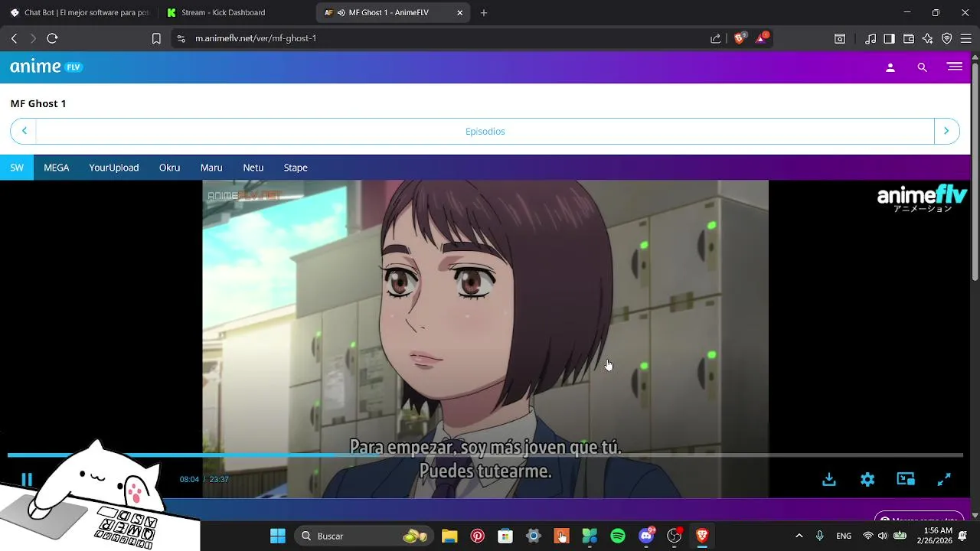Switch to the MEGA server tab
Image resolution: width=980 pixels, height=551 pixels.
click(x=57, y=168)
